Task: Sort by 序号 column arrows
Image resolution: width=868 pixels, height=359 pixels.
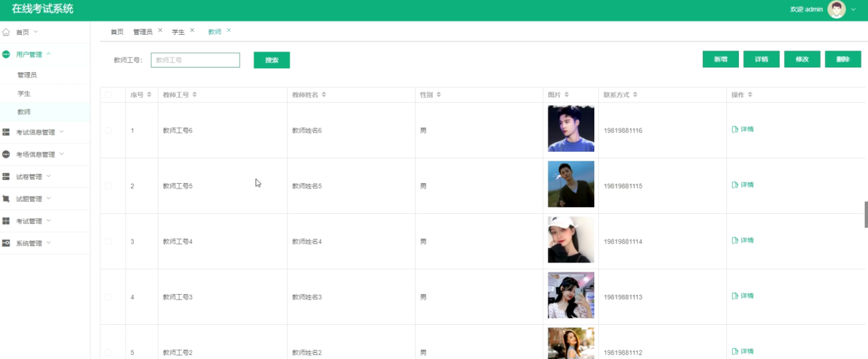Action: (149, 95)
